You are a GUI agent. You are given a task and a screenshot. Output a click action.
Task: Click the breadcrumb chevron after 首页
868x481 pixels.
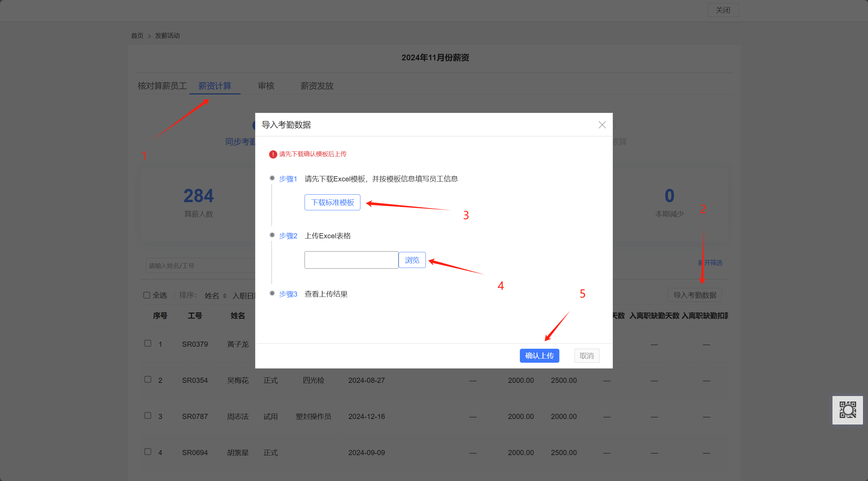[x=149, y=36]
